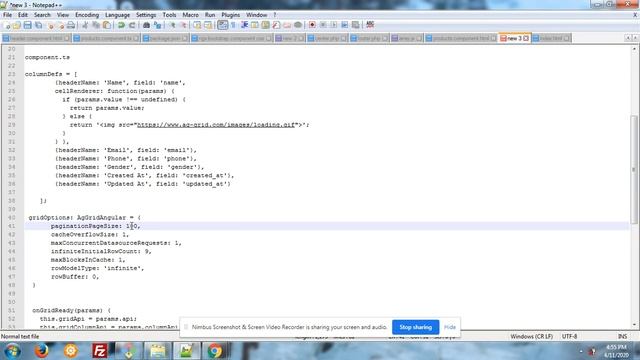The image size is (640, 360).
Task: Open Find with the binoculars icon
Action: click(x=146, y=25)
